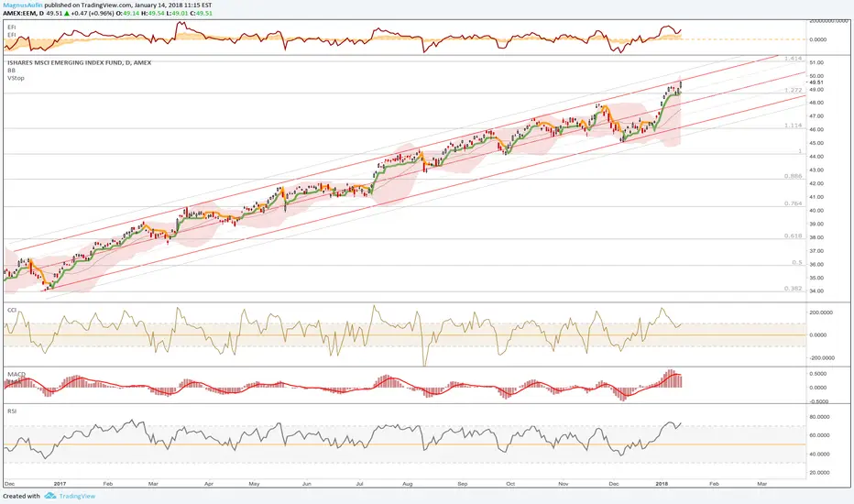This screenshot has width=854, height=504.
Task: Click the Jun label on time axis
Action: tap(307, 483)
